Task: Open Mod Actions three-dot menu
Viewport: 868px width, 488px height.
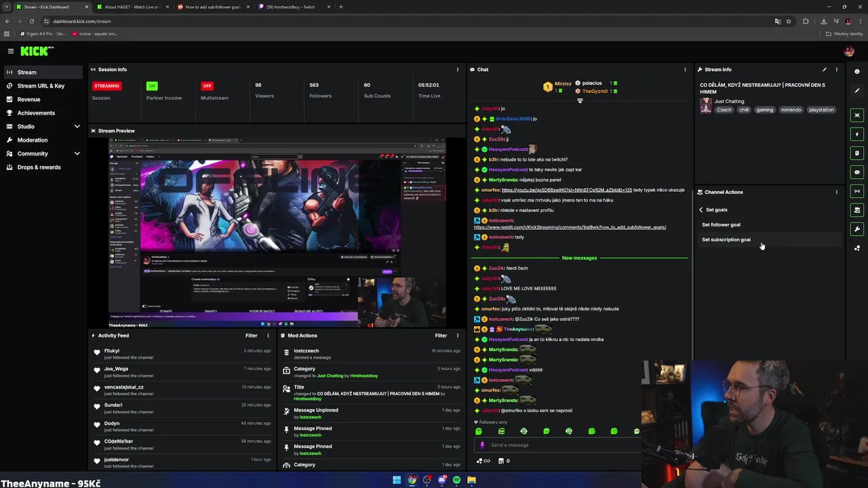Action: click(x=457, y=335)
